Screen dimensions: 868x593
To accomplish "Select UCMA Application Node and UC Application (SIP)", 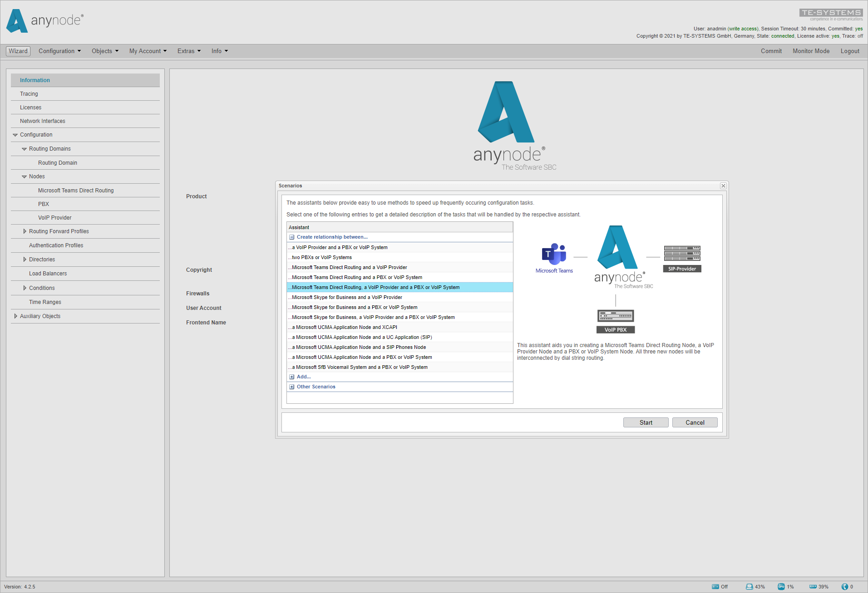I will tap(400, 337).
